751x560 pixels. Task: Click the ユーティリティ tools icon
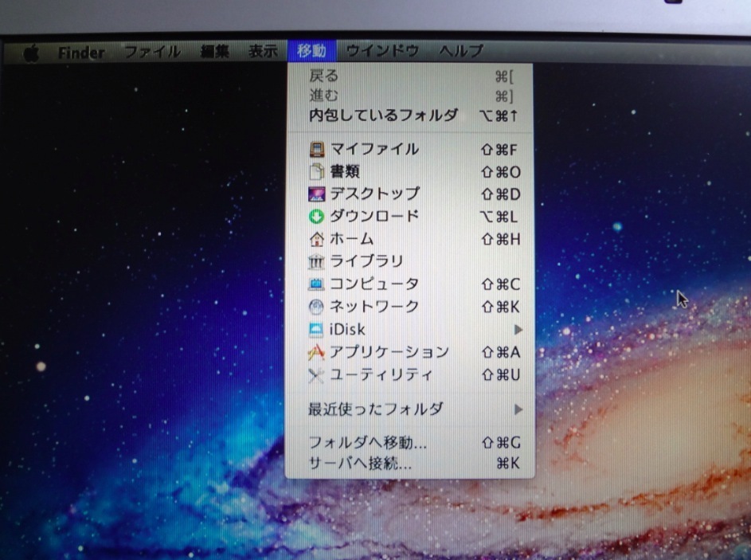(317, 374)
